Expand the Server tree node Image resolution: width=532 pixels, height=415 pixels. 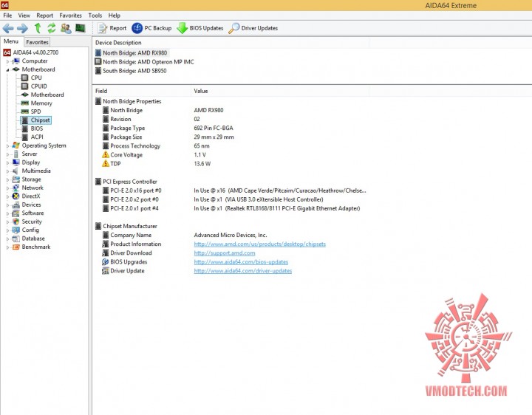7,154
